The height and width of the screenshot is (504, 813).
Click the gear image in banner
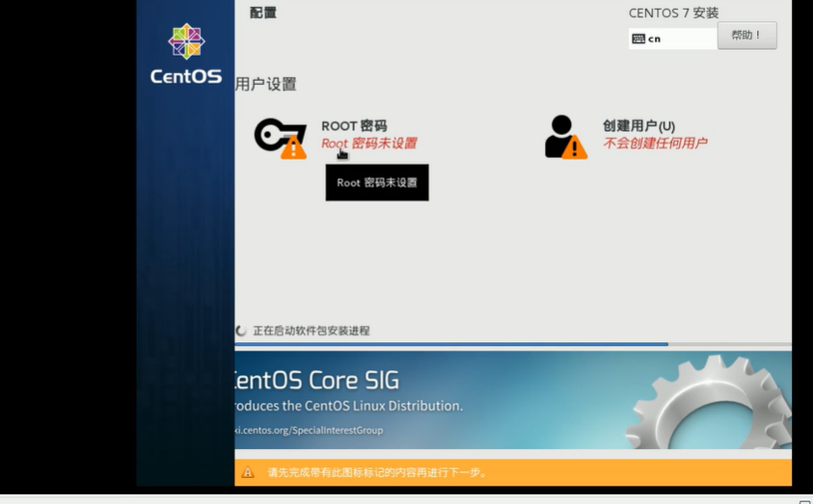708,402
